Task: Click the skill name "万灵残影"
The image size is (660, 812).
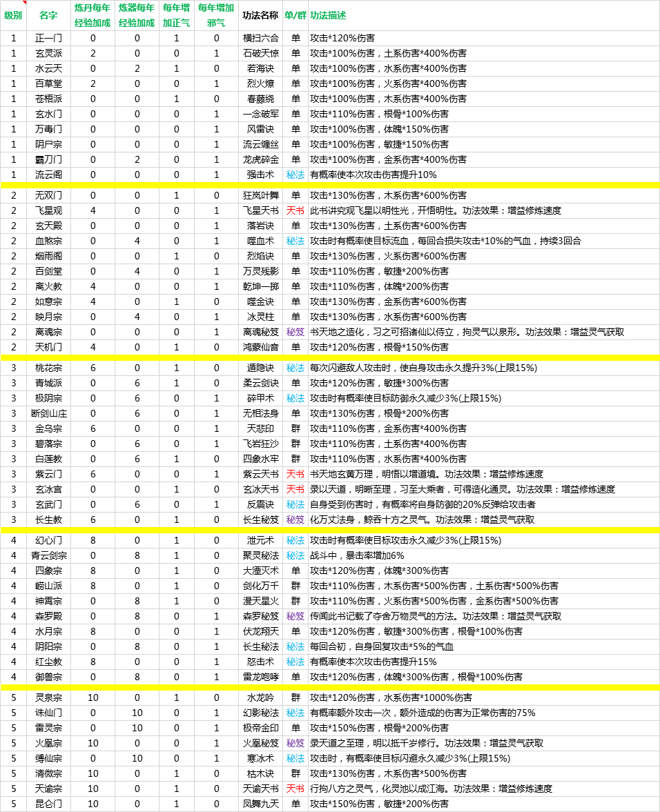Action: coord(260,271)
